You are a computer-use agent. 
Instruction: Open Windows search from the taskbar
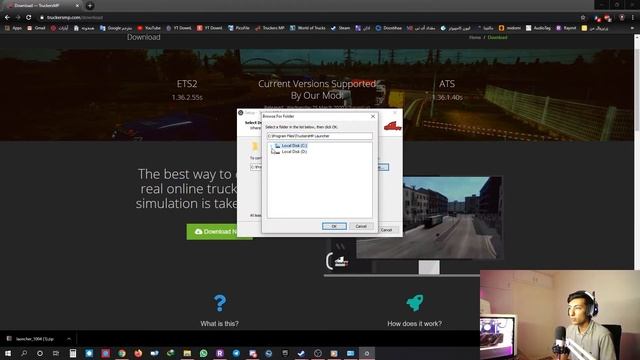coord(24,353)
